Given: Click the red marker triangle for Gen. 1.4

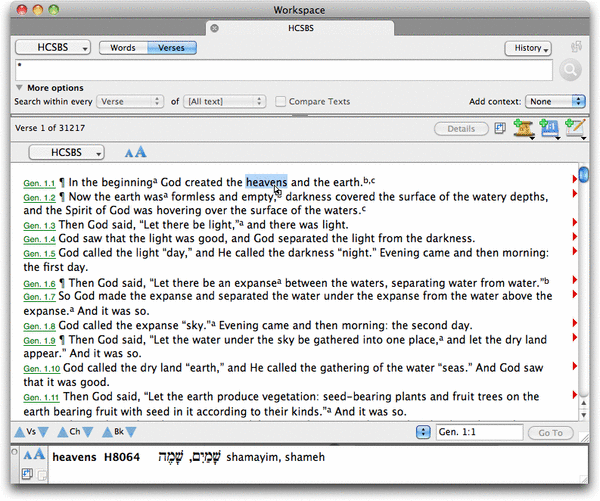Looking at the screenshot, I should click(x=574, y=237).
